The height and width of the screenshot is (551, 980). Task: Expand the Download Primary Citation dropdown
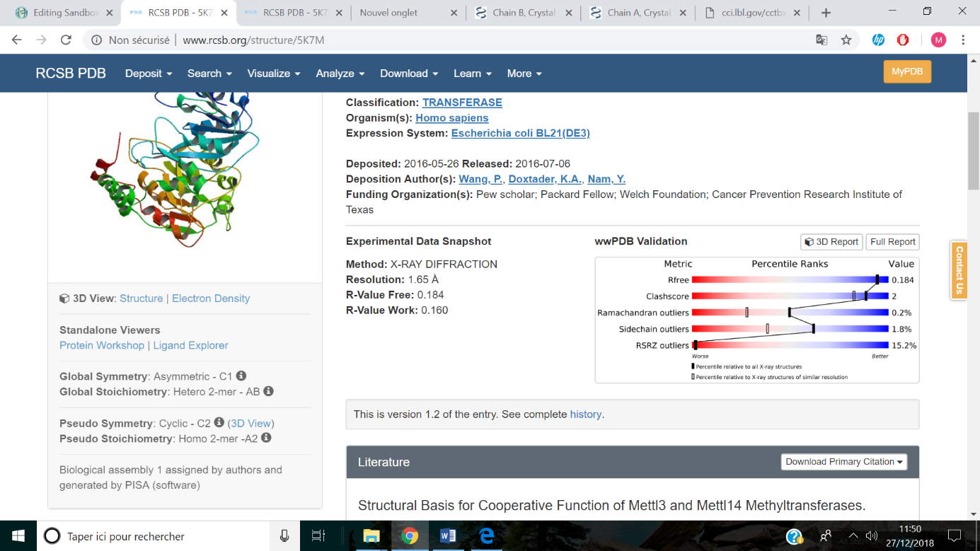point(844,462)
